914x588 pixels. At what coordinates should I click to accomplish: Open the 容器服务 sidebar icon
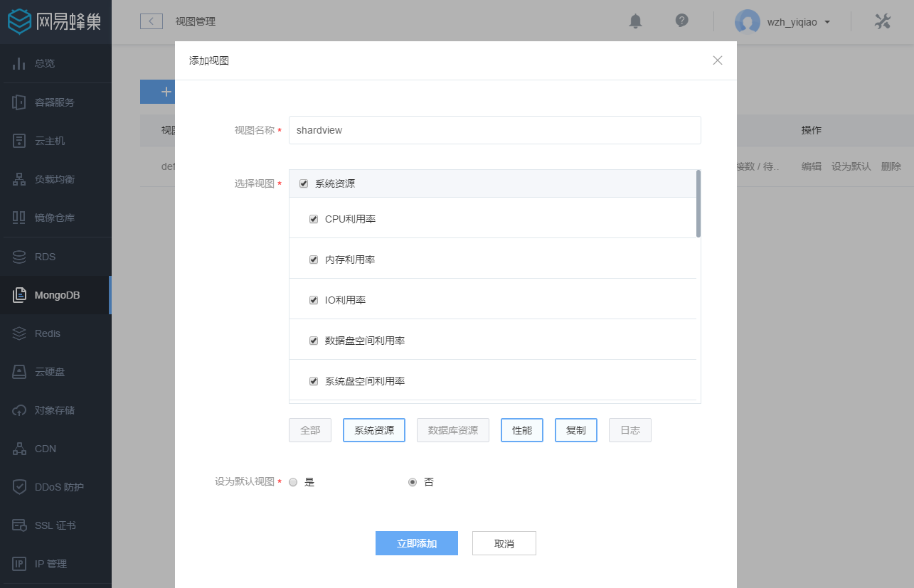[19, 102]
